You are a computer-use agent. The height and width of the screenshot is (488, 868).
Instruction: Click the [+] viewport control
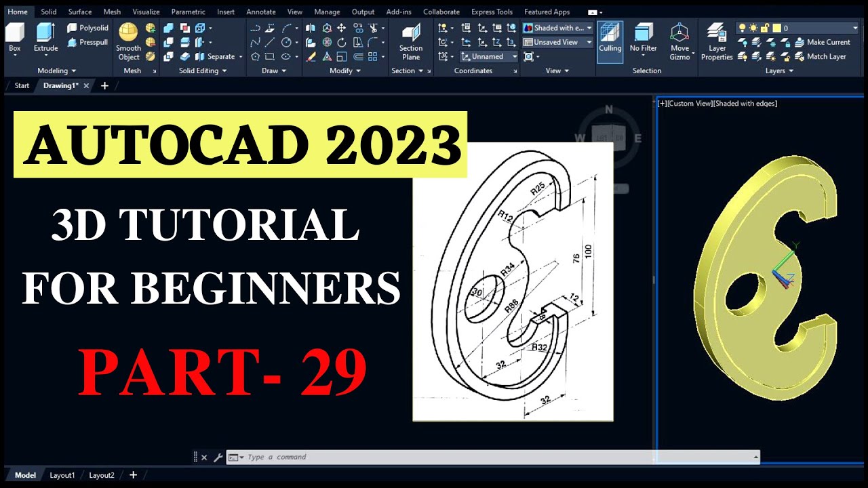[x=663, y=104]
